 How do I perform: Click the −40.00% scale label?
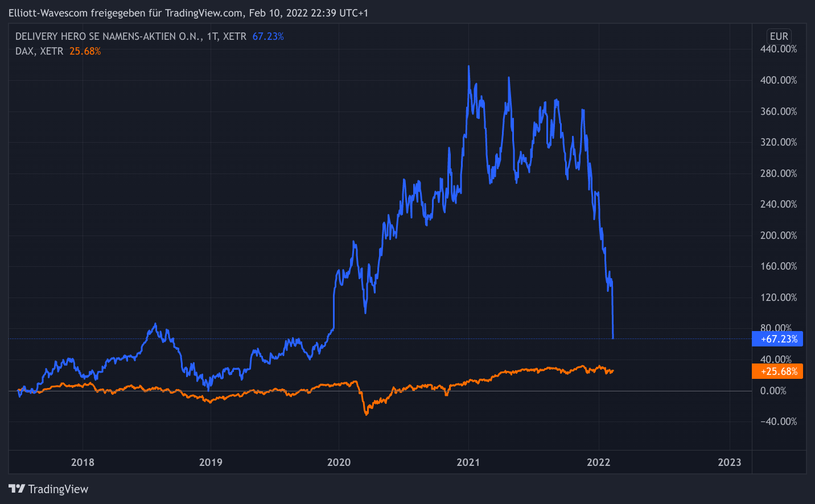pyautogui.click(x=779, y=422)
